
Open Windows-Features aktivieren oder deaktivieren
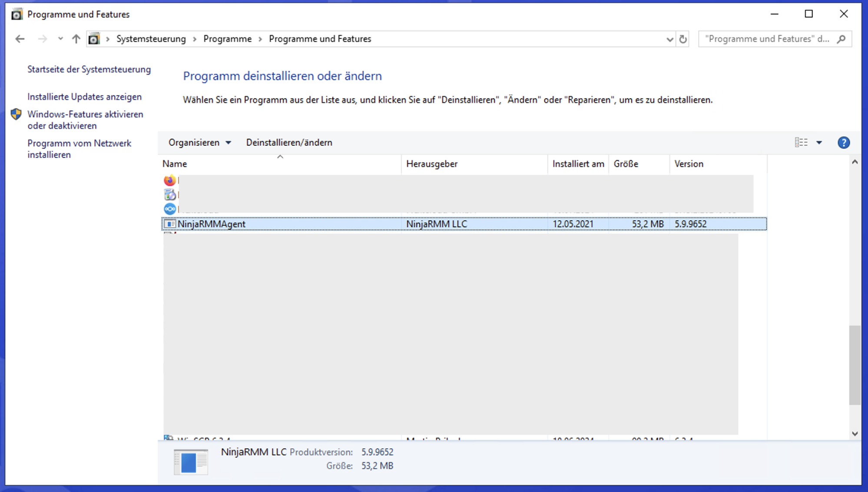pyautogui.click(x=85, y=120)
